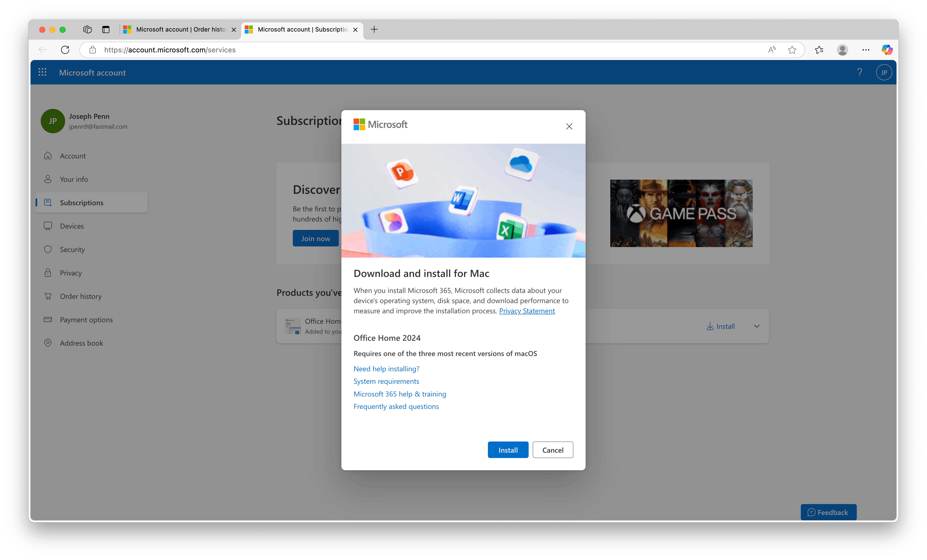The image size is (927, 560).
Task: Click the app launcher waffle icon
Action: click(42, 72)
